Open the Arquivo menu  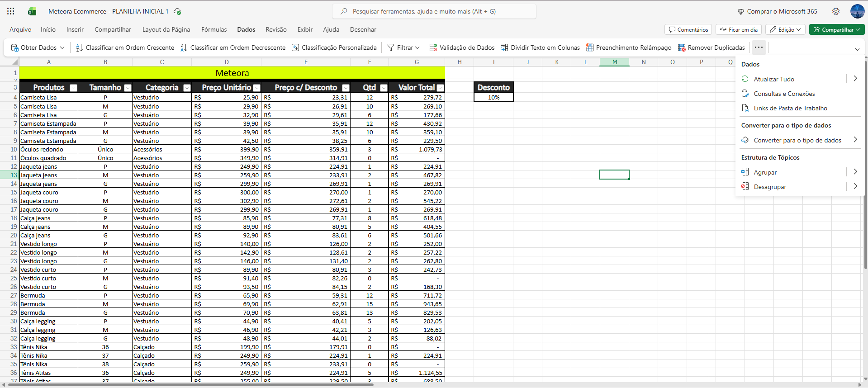(20, 29)
